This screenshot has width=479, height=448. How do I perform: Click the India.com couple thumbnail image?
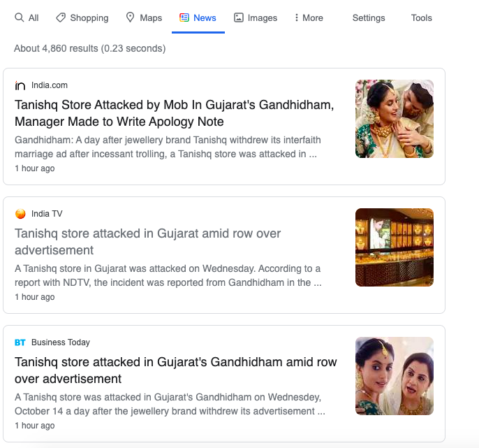pos(395,119)
